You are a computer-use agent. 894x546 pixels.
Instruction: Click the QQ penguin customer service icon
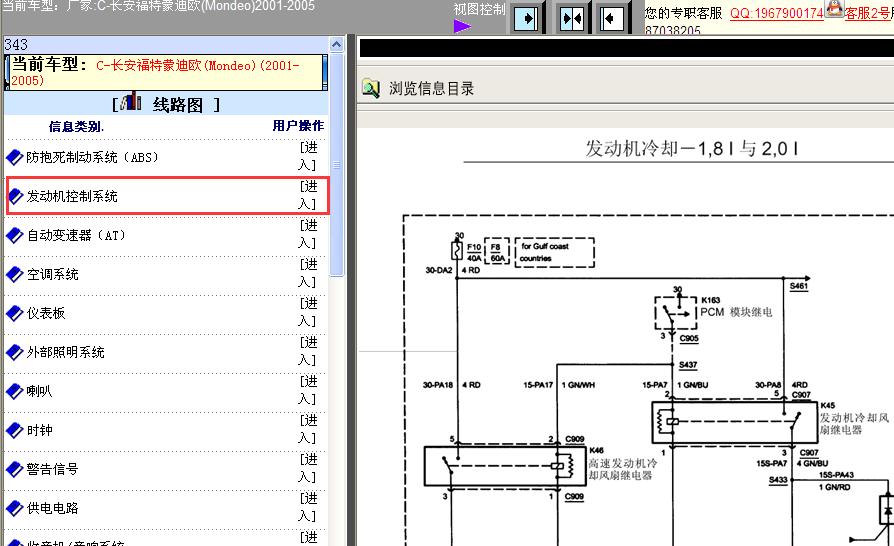[834, 9]
